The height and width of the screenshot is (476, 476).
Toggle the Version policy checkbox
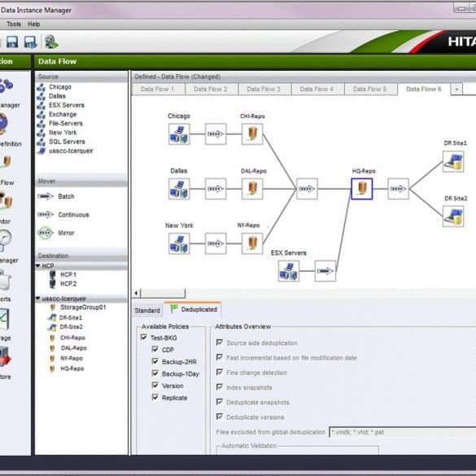155,385
